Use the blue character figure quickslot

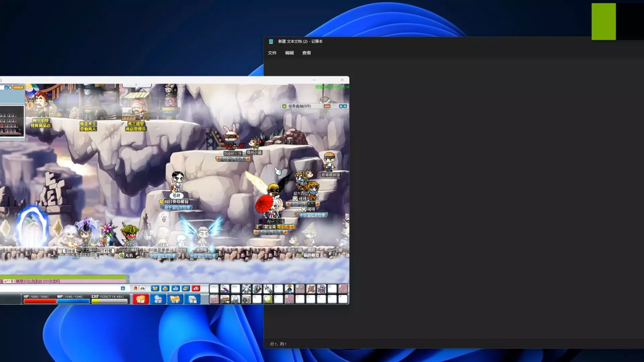tap(289, 289)
